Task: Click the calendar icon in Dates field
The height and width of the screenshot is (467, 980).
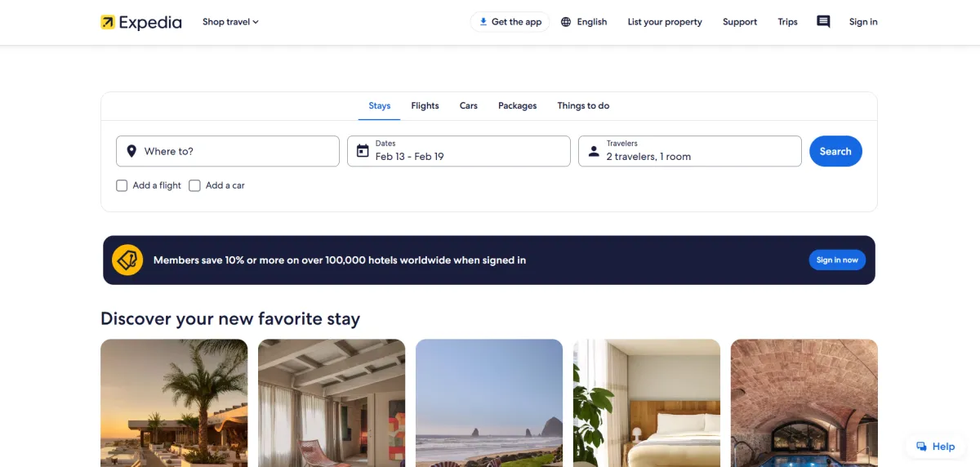Action: (x=363, y=151)
